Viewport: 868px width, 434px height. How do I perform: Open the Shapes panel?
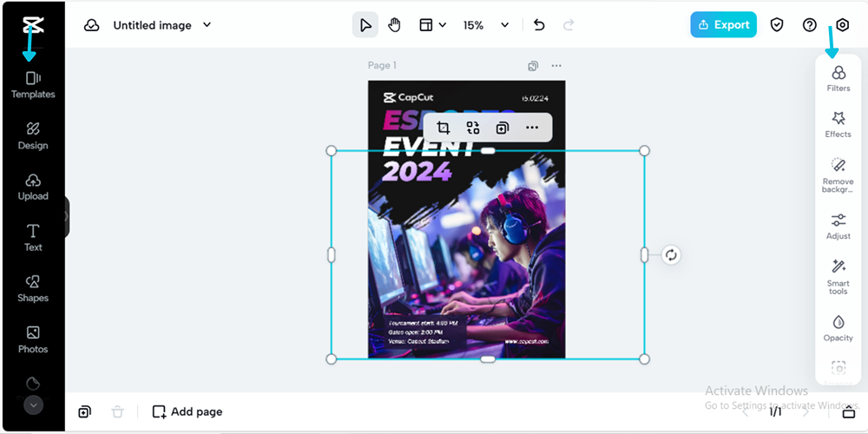pyautogui.click(x=33, y=289)
